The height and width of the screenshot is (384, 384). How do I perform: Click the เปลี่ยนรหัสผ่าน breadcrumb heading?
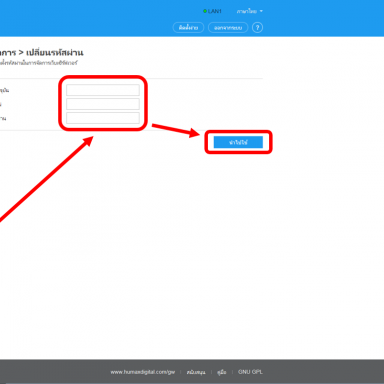[55, 53]
